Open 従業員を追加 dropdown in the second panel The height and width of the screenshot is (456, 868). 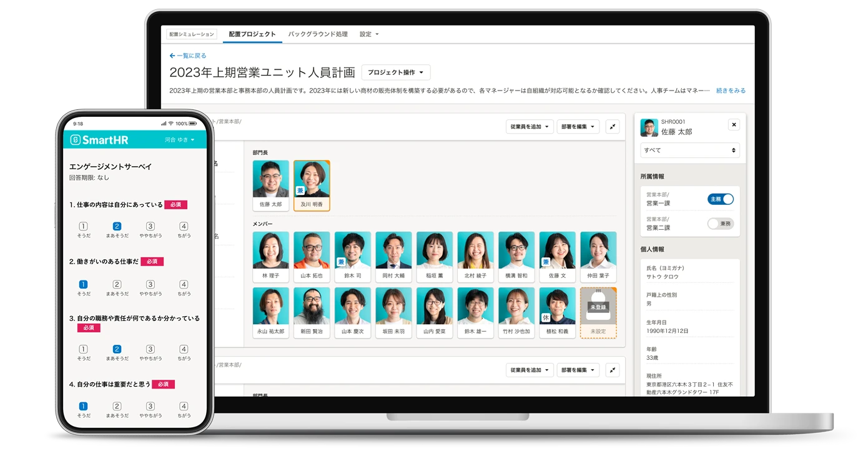[530, 370]
